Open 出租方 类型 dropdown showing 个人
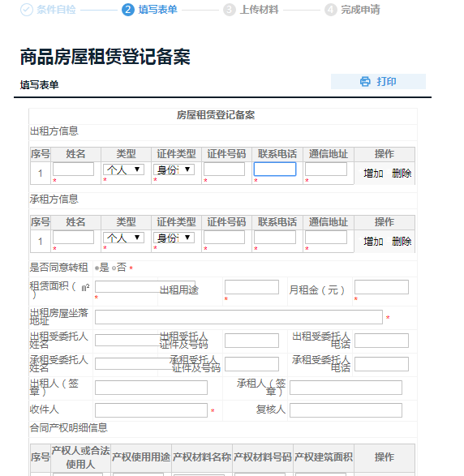Image resolution: width=464 pixels, height=476 pixels. [x=123, y=169]
